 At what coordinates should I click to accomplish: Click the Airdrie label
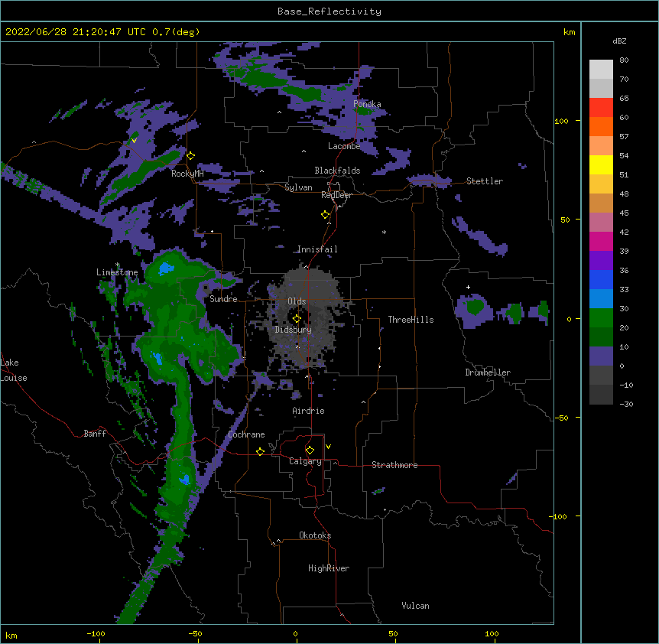coord(309,411)
